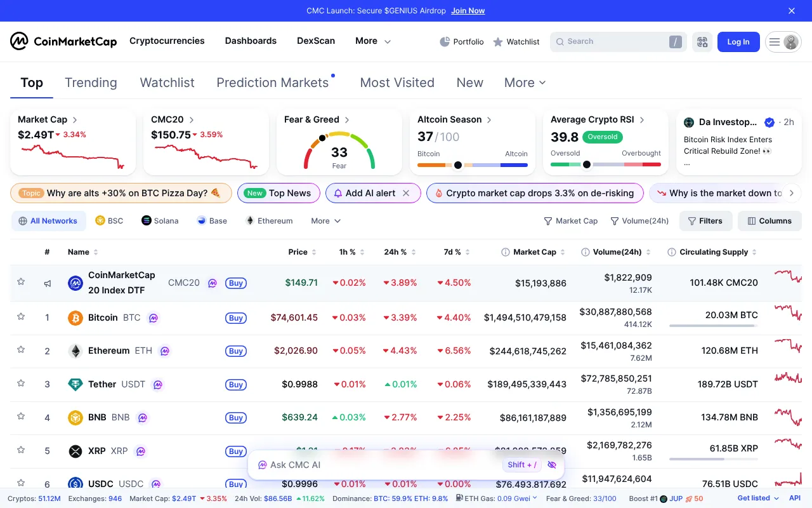Image resolution: width=812 pixels, height=508 pixels.
Task: Click the XRP coin logo
Action: (x=75, y=451)
